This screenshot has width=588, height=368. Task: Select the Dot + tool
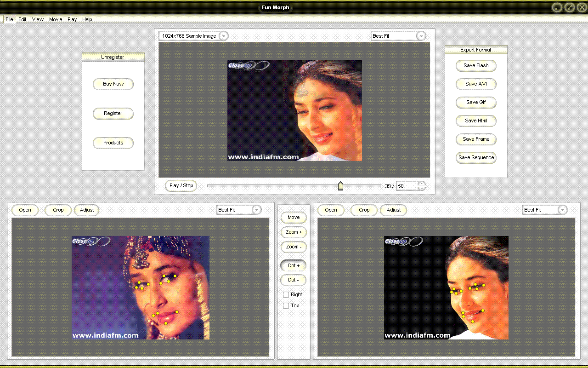(294, 265)
